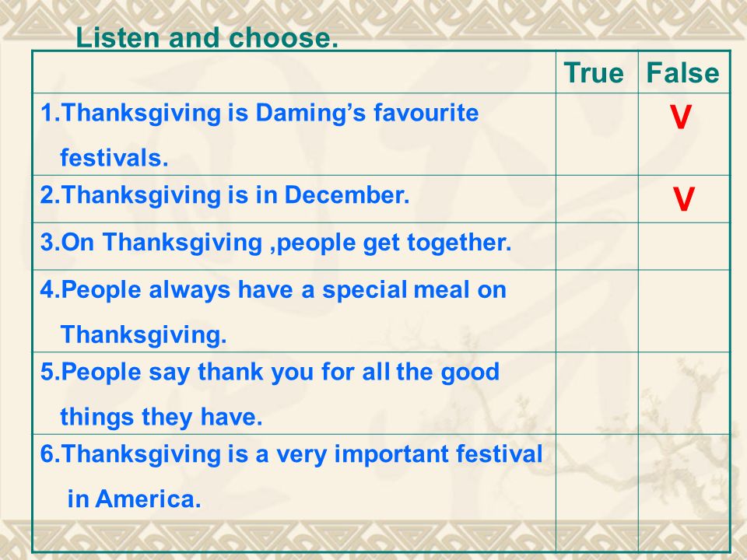747x560 pixels.
Task: Mark False for 'important festival in America' statement
Action: pos(684,493)
